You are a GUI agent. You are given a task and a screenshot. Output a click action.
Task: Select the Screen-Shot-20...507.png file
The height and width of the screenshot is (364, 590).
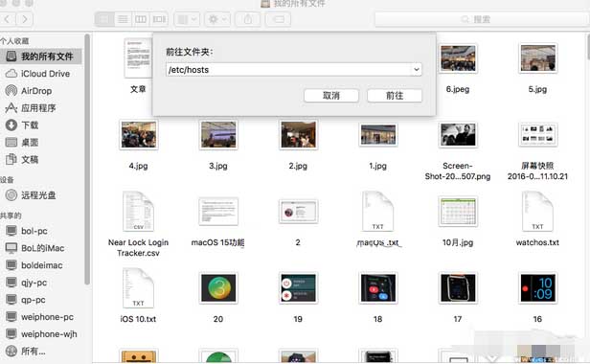(458, 135)
